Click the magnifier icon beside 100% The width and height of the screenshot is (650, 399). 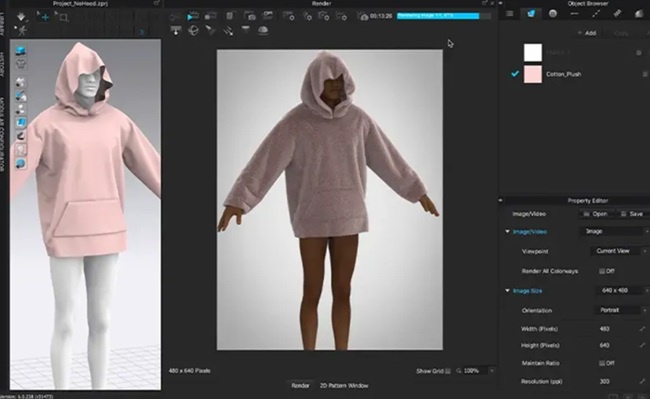pyautogui.click(x=458, y=371)
